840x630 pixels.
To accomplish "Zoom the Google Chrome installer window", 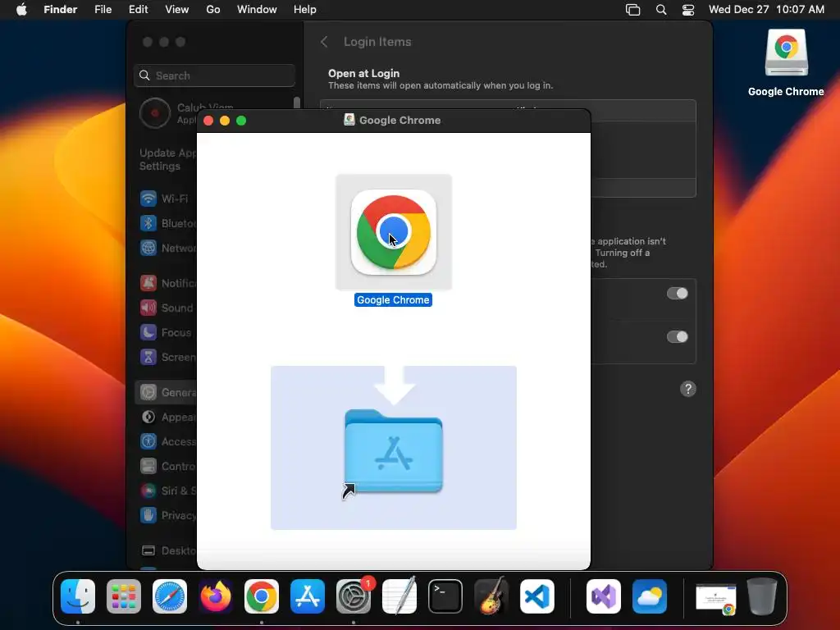I will (x=242, y=121).
